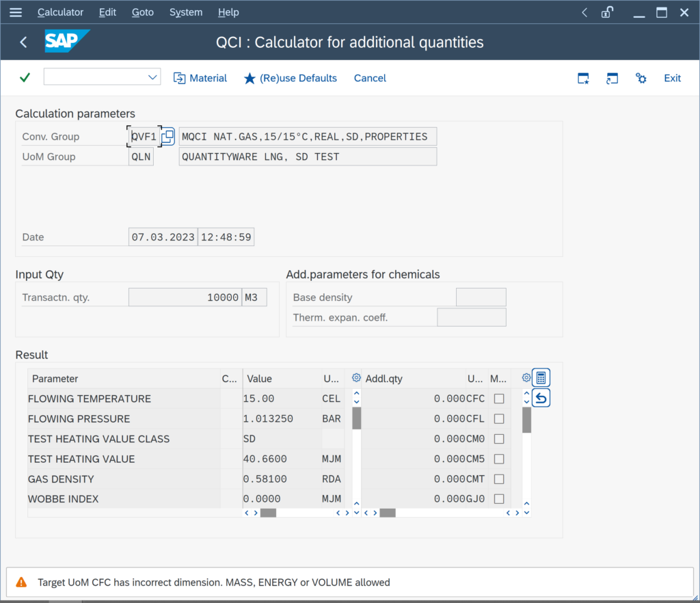Click the undo arrow icon in Result

541,398
